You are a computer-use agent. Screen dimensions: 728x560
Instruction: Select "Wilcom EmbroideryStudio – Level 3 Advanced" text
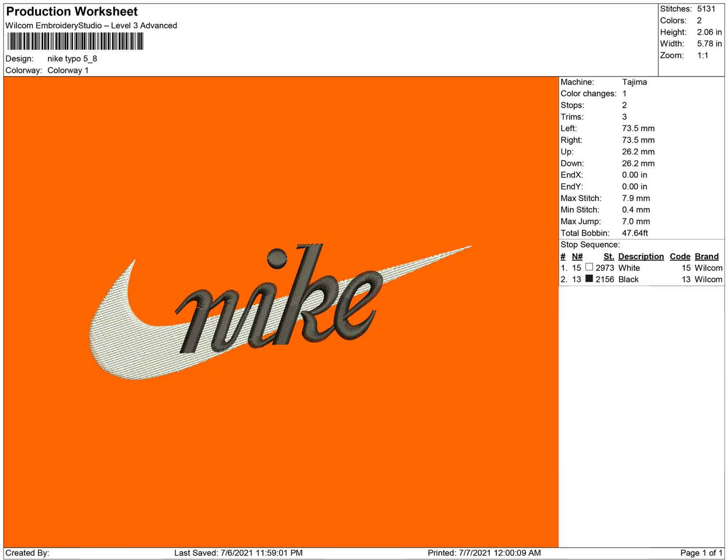pyautogui.click(x=91, y=26)
